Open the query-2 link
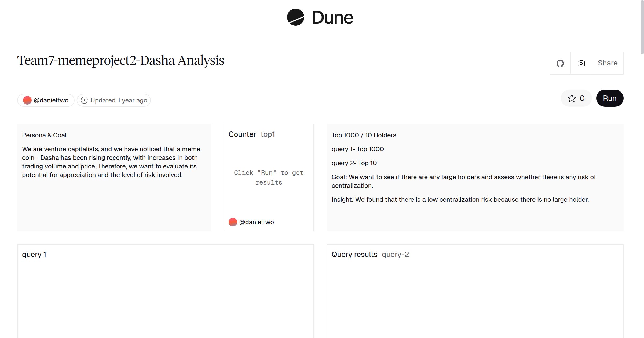This screenshot has width=644, height=338. 395,255
